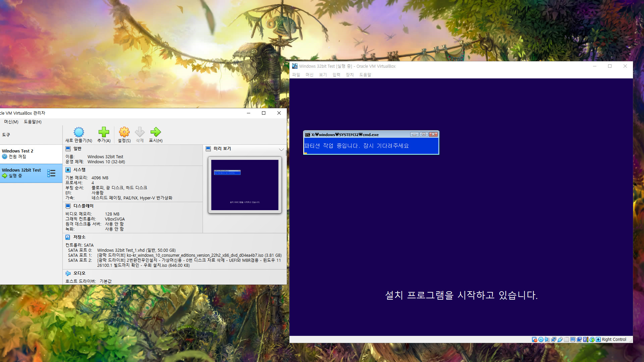Click the Add (추가) machine icon
This screenshot has width=644, height=362.
104,132
